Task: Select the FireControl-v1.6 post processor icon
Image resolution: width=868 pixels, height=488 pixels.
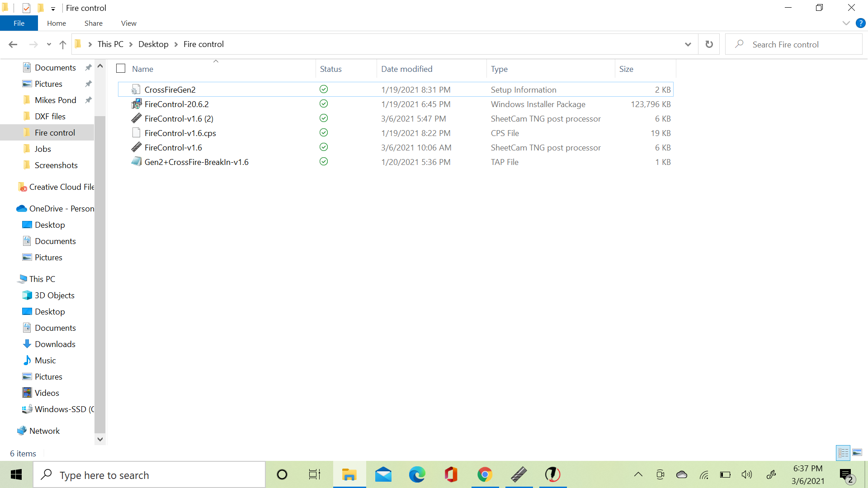Action: click(x=136, y=147)
